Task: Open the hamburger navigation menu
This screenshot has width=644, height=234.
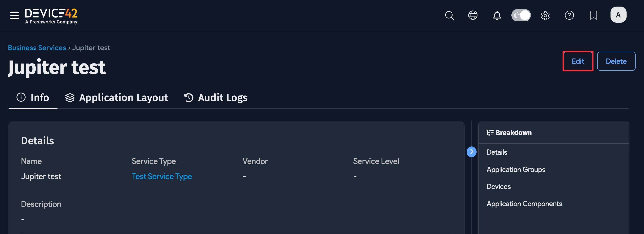Action: (x=14, y=15)
